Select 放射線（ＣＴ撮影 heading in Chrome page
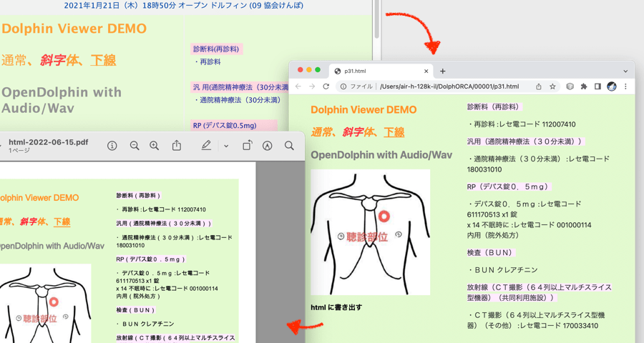Image resolution: width=644 pixels, height=343 pixels. (540, 292)
